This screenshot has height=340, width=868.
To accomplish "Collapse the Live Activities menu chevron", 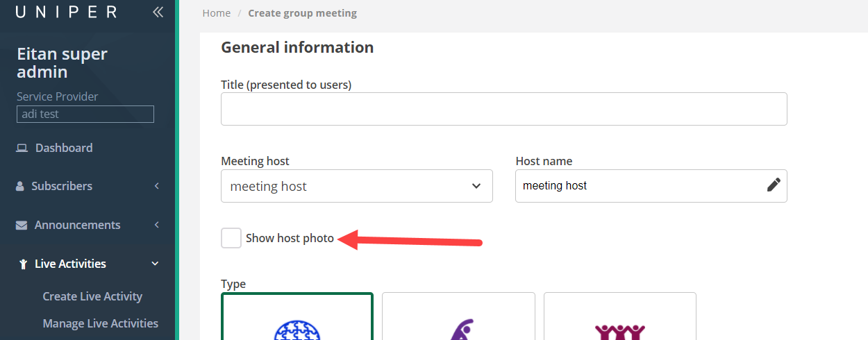I will click(155, 264).
